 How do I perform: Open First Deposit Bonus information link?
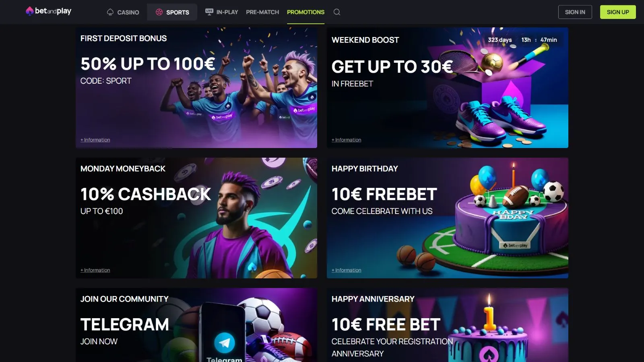coord(95,140)
